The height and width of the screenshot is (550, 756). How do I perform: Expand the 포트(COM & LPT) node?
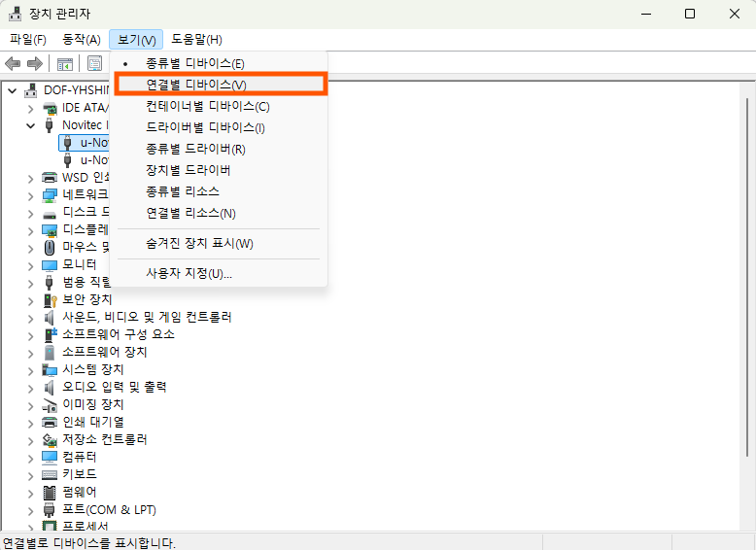pyautogui.click(x=31, y=509)
